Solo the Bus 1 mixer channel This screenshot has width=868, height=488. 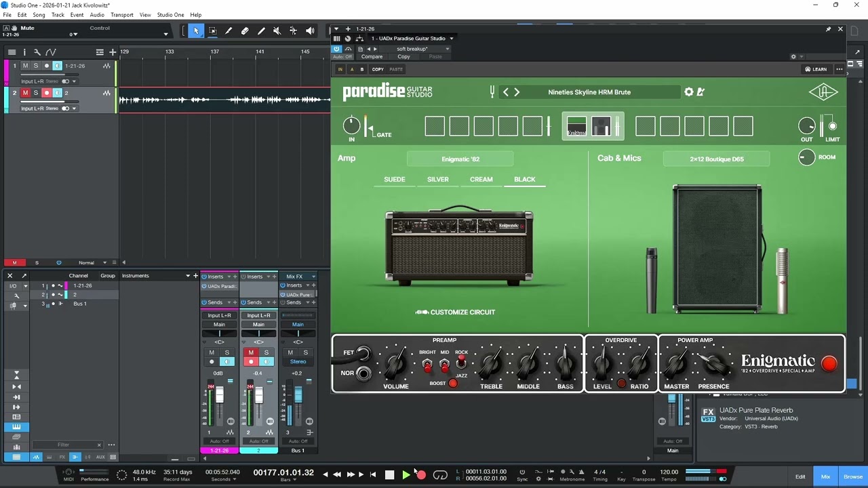click(x=305, y=352)
